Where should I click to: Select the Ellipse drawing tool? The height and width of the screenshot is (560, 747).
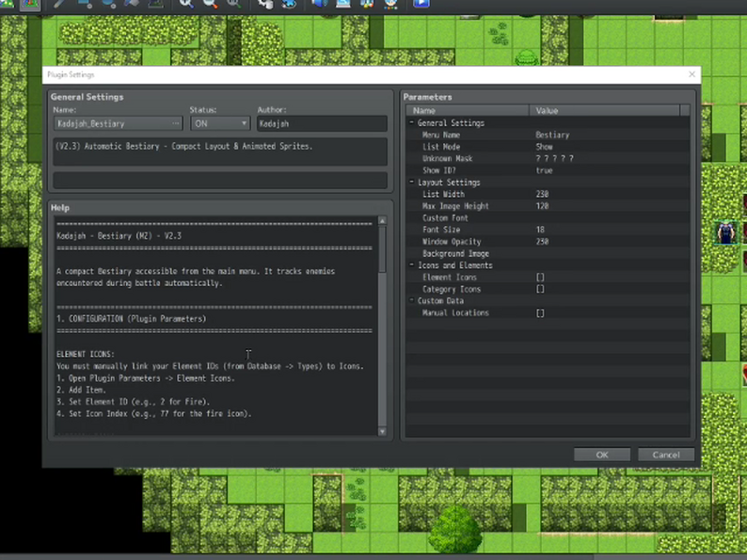(x=108, y=4)
